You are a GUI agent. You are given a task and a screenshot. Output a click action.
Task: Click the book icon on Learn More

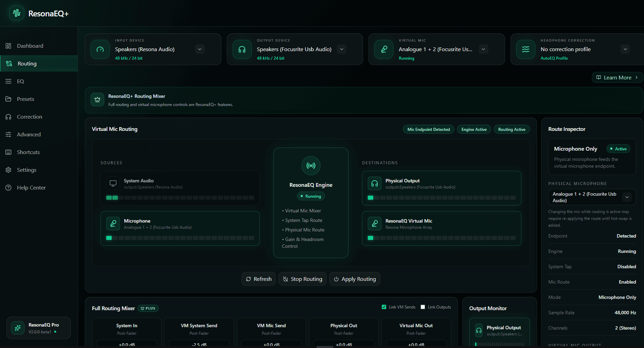pos(599,77)
